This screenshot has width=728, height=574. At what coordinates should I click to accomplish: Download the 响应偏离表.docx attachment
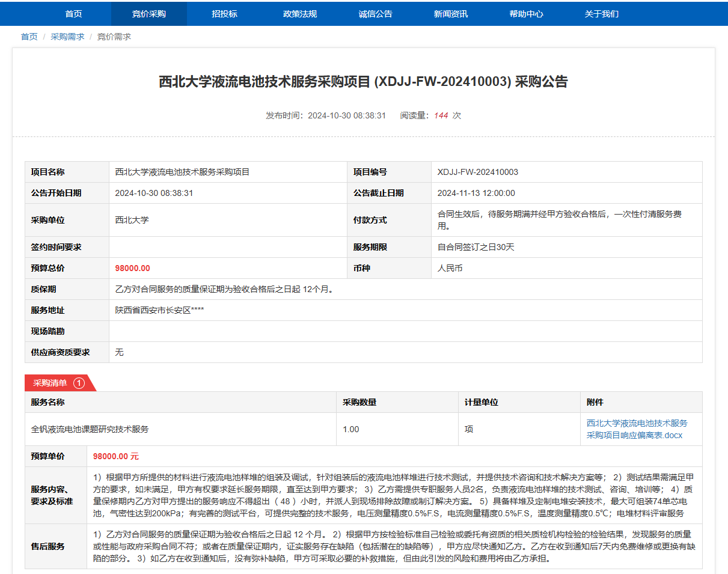click(637, 429)
